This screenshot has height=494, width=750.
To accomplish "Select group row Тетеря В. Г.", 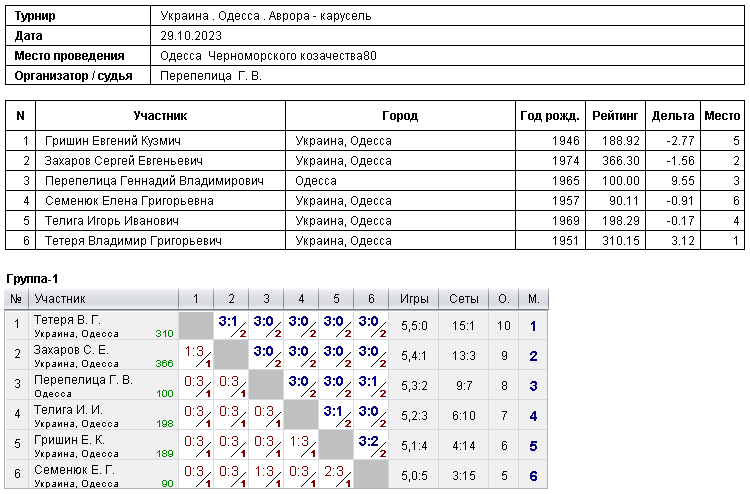I will pyautogui.click(x=276, y=326).
